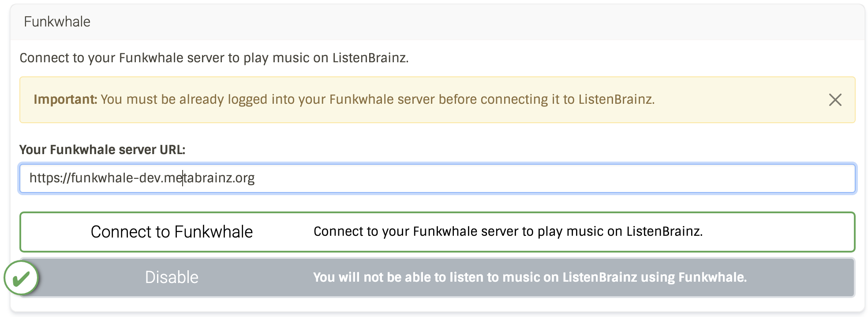Viewport: 868px width, 317px height.
Task: Click the grey Disable button
Action: 437,277
